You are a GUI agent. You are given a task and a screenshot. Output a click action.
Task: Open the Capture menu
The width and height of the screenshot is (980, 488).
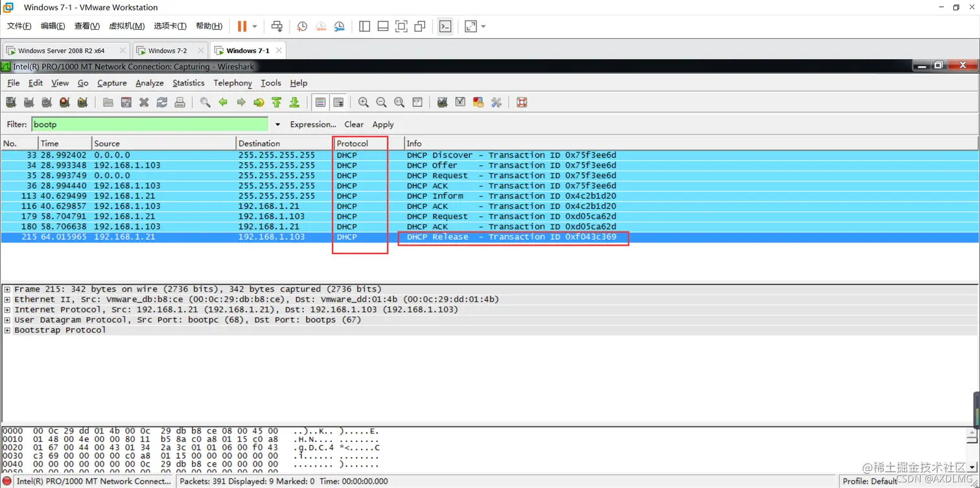pyautogui.click(x=112, y=83)
